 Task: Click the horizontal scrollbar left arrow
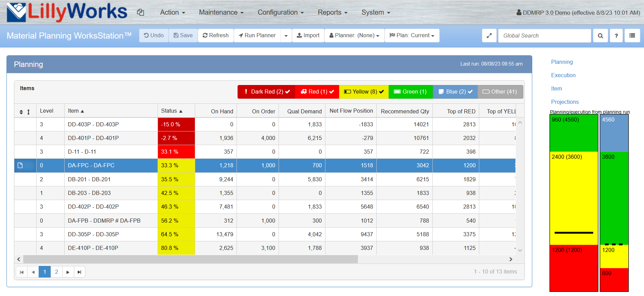click(19, 259)
